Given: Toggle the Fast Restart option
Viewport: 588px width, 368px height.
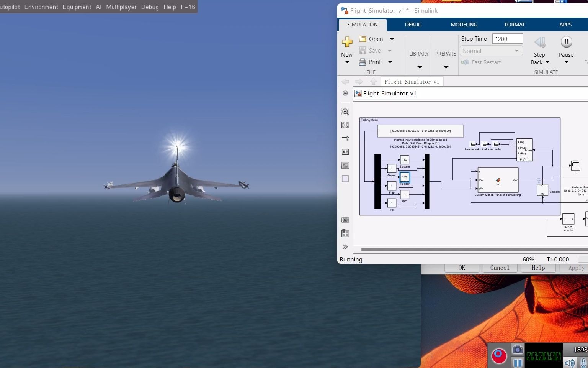Looking at the screenshot, I should (x=481, y=62).
